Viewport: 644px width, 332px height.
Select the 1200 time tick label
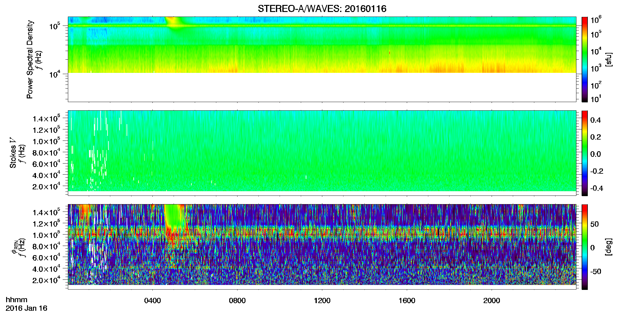tap(322, 301)
